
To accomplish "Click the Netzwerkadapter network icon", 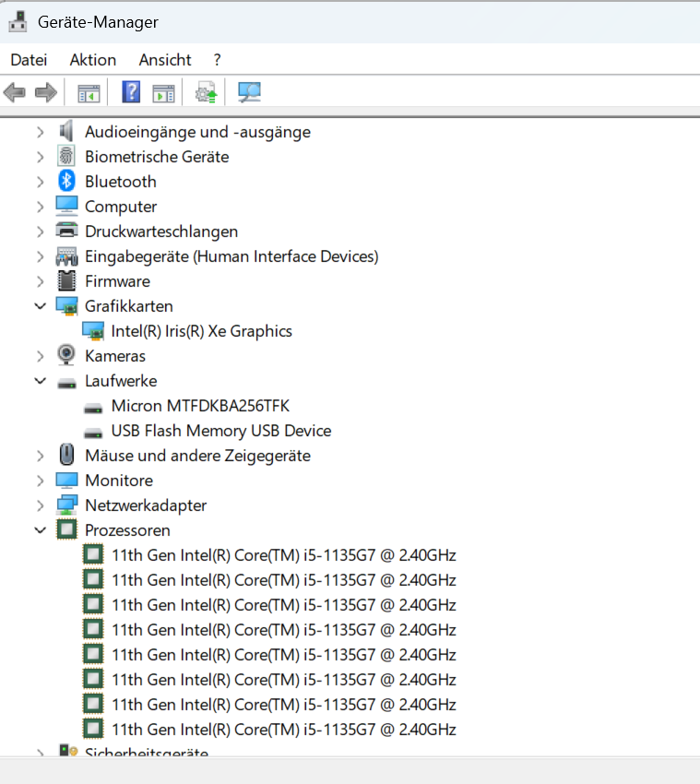I will pos(66,505).
